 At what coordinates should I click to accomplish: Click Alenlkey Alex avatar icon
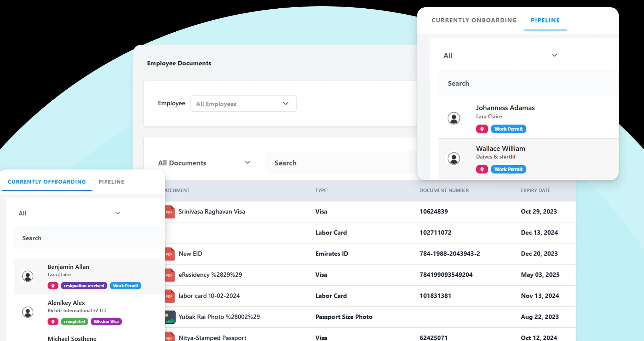point(28,312)
